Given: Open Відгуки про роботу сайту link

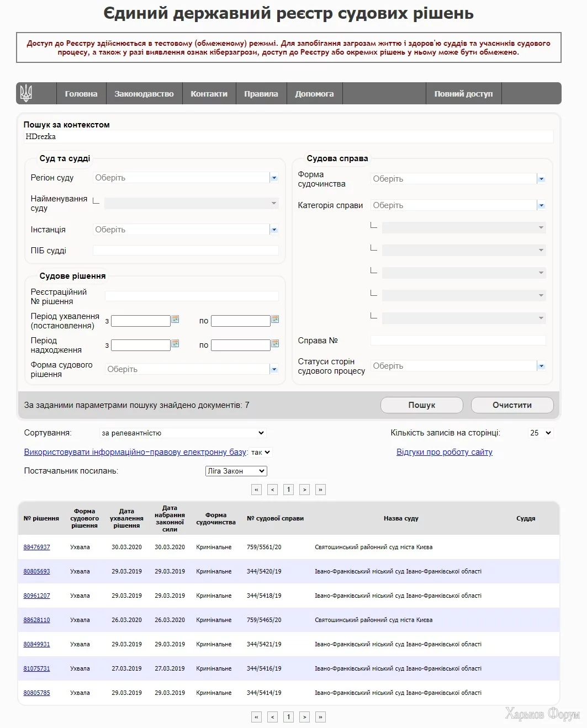Looking at the screenshot, I should (445, 452).
